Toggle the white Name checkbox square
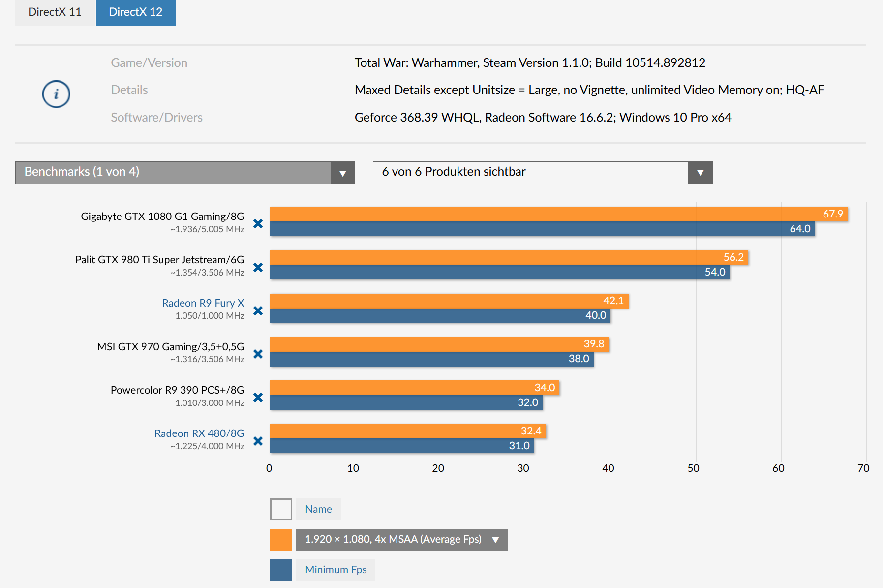 pos(281,509)
